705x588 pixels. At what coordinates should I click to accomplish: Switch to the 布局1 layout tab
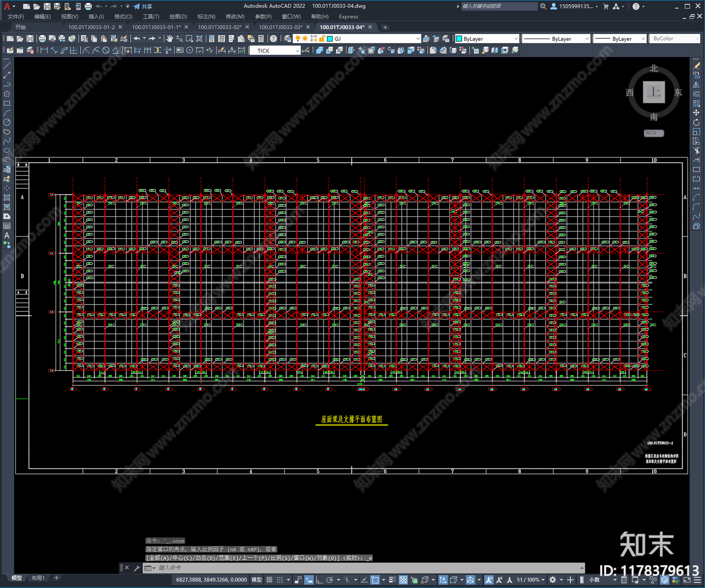tap(38, 578)
